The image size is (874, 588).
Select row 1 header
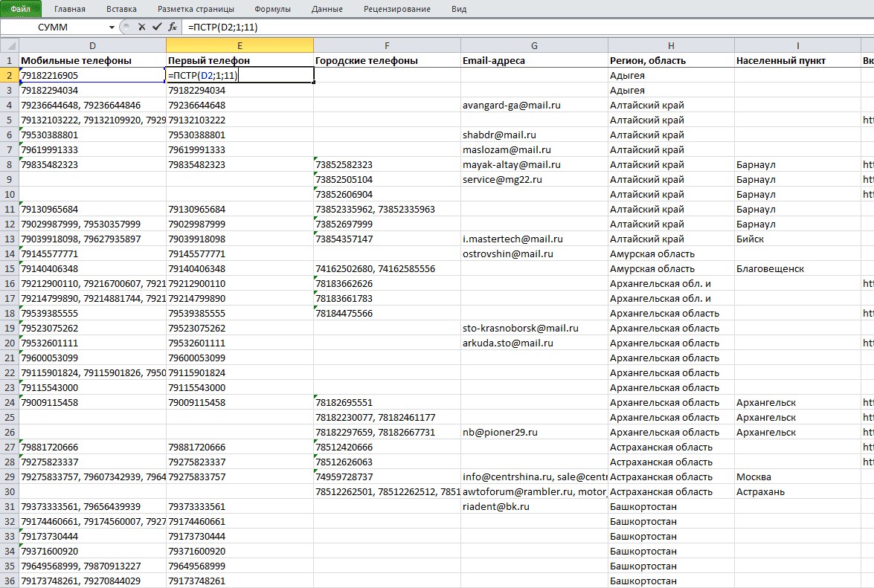[x=10, y=61]
